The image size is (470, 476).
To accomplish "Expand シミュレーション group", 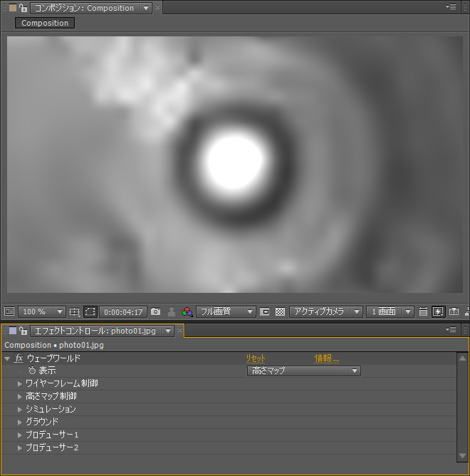I will click(x=20, y=410).
